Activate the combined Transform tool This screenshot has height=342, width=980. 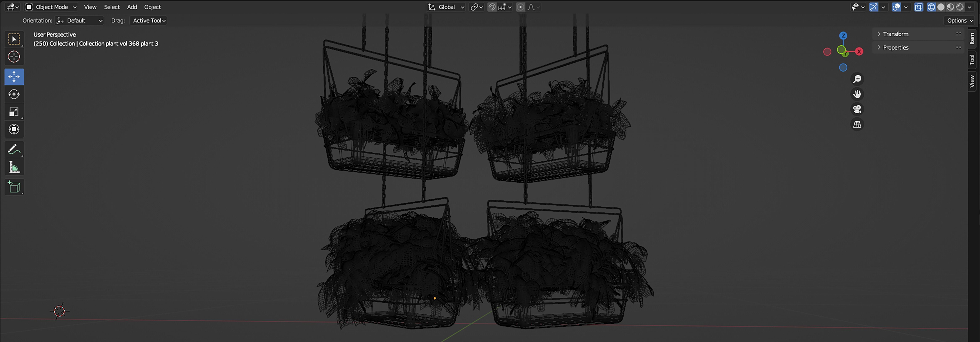(x=14, y=129)
